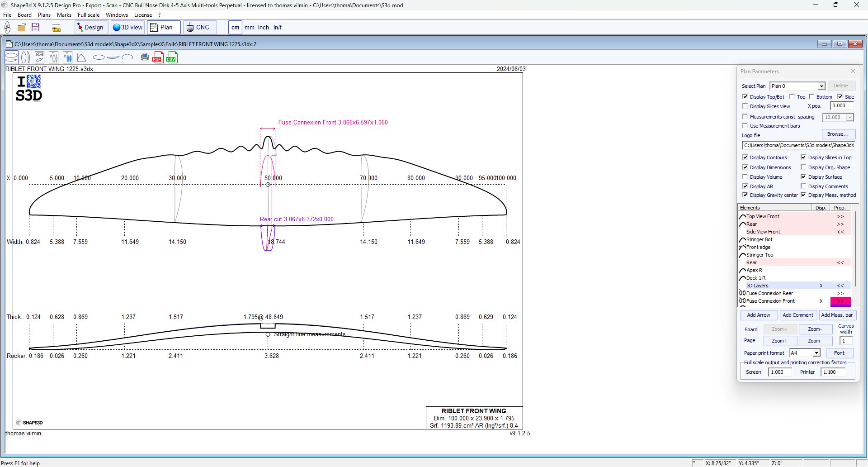Click the Page Zoom+ button
This screenshot has width=868, height=467.
[780, 341]
